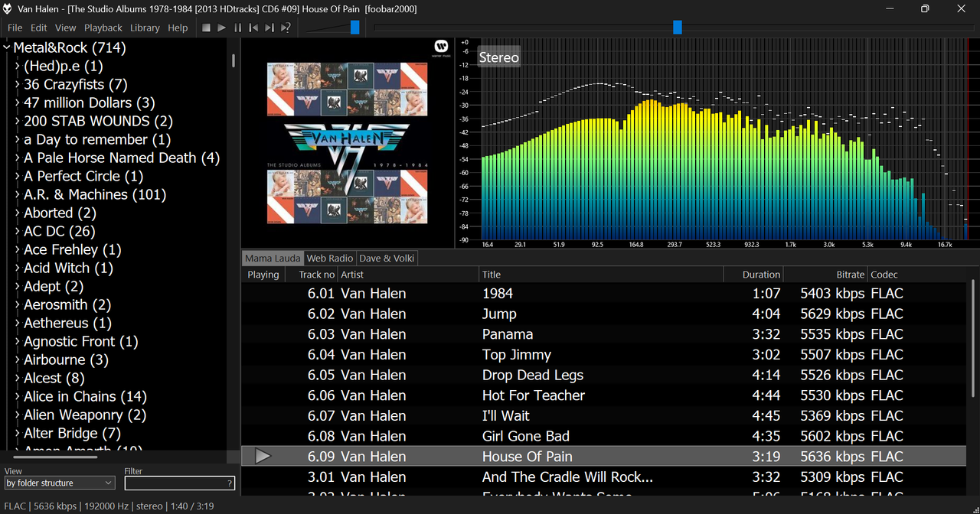Expand the 36 Crazyfists folder
Image resolution: width=980 pixels, height=514 pixels.
(18, 84)
